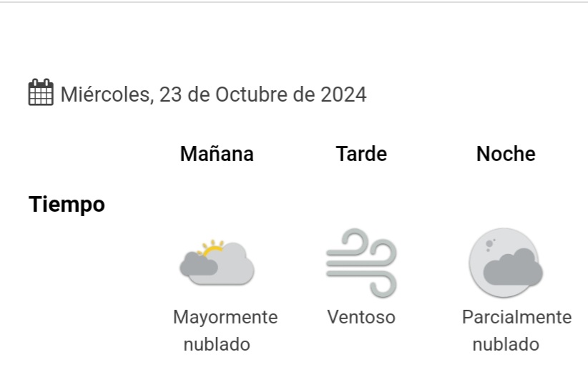
Task: Click the Mayormente nublado label
Action: click(225, 331)
